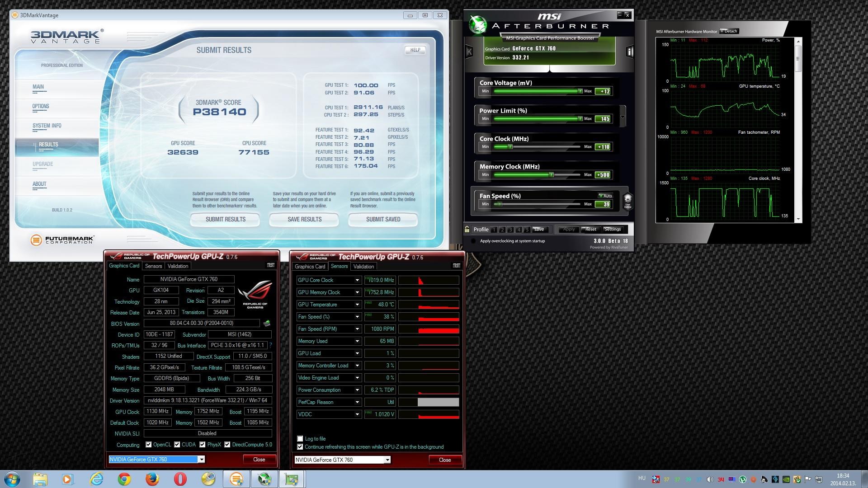The image size is (868, 488).
Task: Uncheck Continue refreshing in background option
Action: click(300, 447)
